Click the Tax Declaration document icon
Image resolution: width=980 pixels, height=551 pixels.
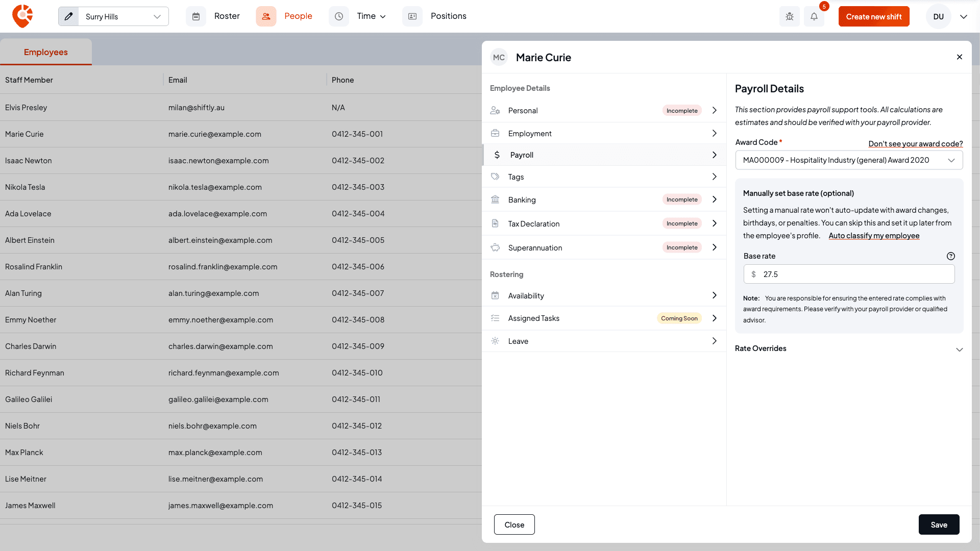[x=495, y=223]
